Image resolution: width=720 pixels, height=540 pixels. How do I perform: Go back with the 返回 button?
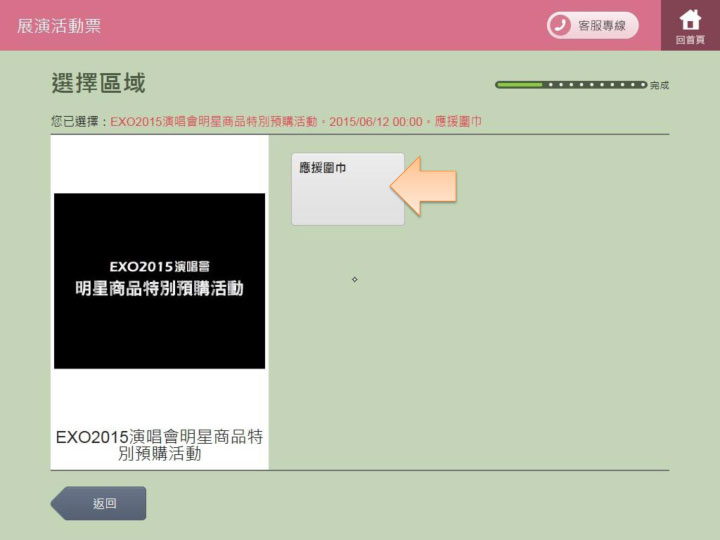[x=99, y=503]
